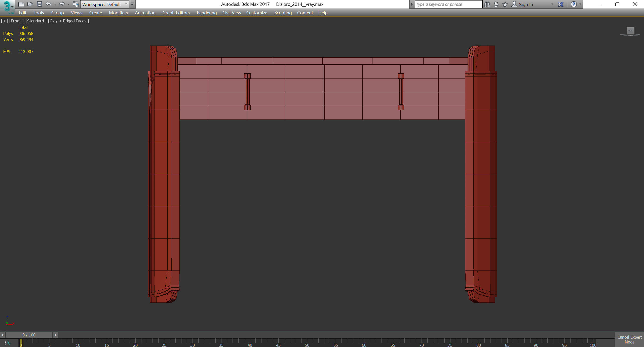Screen dimensions: 644x347
Task: Click the time slider showing 0 / 100
Action: [x=29, y=335]
